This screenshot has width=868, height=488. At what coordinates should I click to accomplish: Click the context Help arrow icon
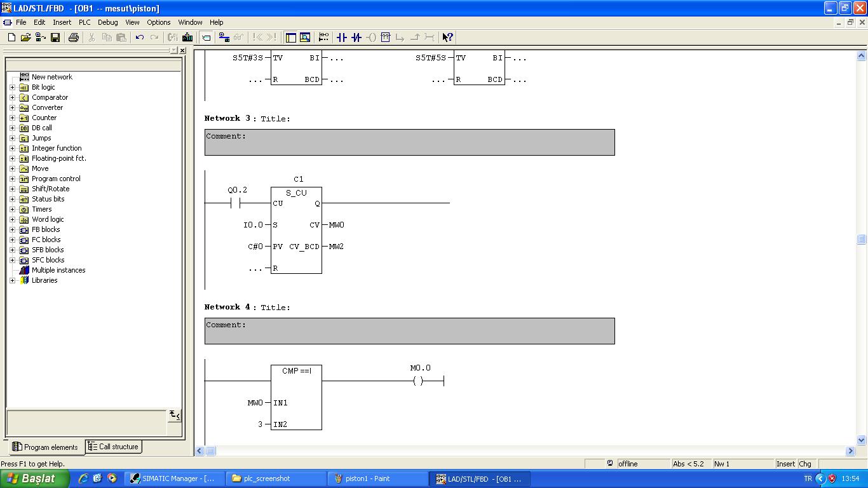[447, 37]
